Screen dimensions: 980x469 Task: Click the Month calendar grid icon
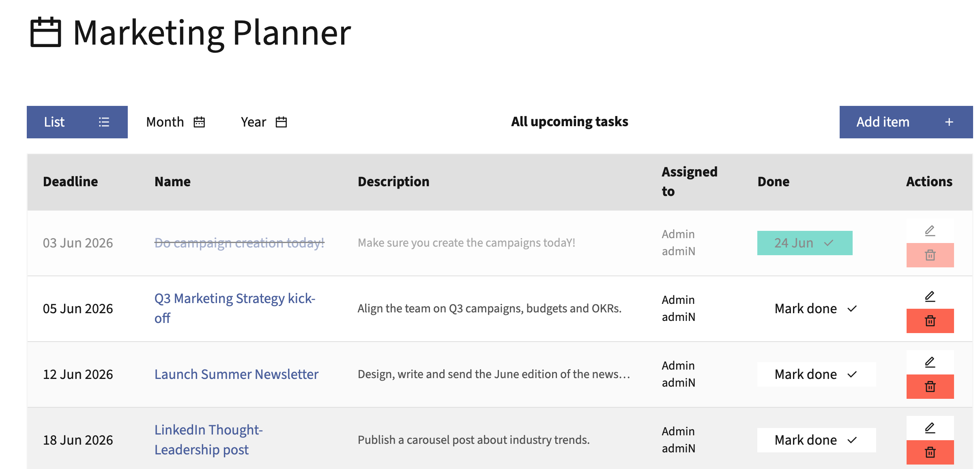[x=199, y=122]
